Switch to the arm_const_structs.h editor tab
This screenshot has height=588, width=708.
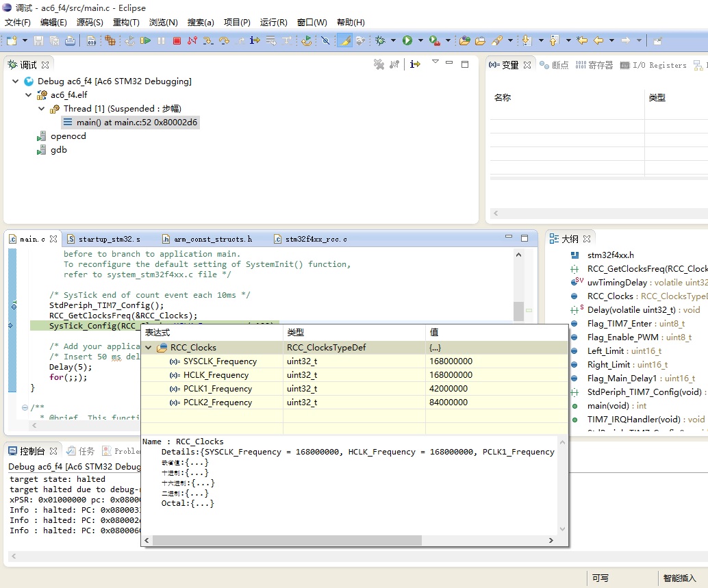click(x=207, y=239)
